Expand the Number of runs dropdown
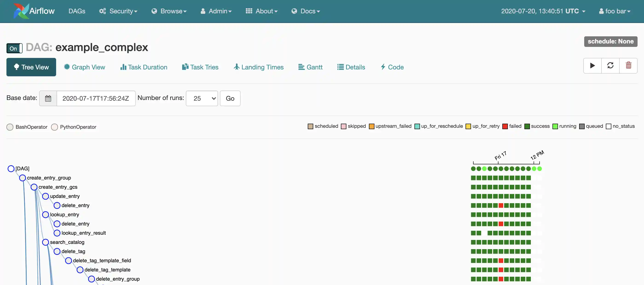This screenshot has width=644, height=285. [x=202, y=98]
